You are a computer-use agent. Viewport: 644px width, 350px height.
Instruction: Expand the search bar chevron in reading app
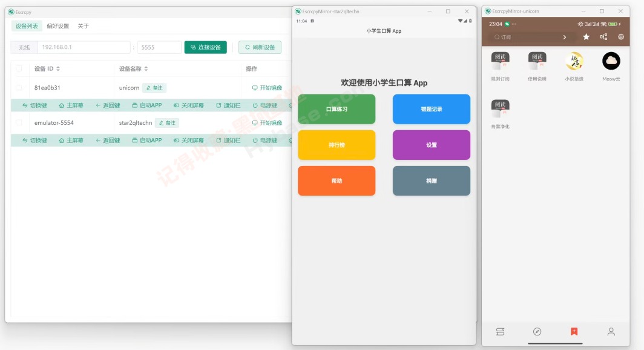[564, 37]
